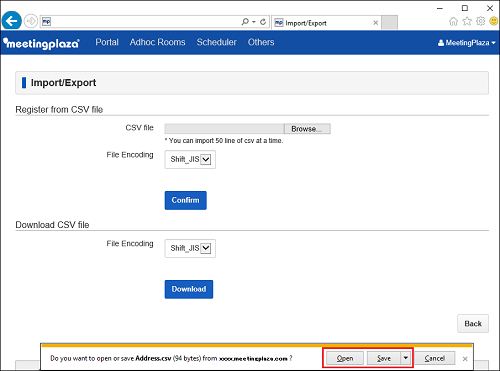This screenshot has height=371, width=500.
Task: Click the browser forward arrow button
Action: point(31,21)
